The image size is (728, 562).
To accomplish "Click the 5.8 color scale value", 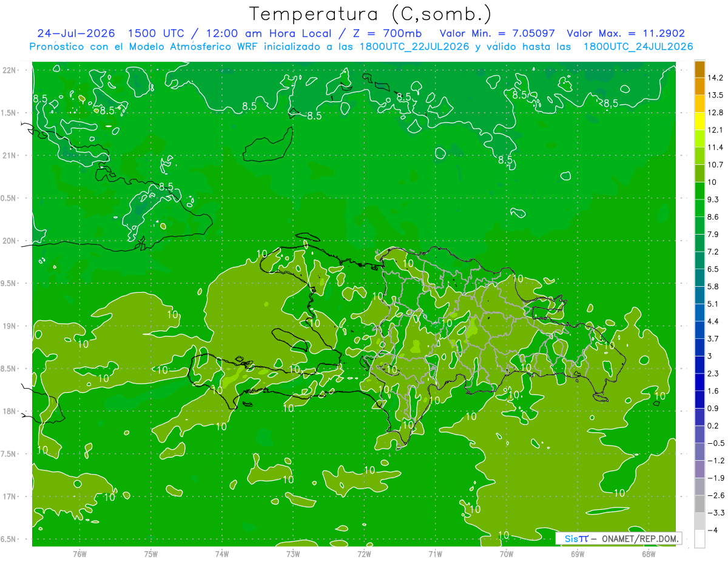I will coord(713,287).
